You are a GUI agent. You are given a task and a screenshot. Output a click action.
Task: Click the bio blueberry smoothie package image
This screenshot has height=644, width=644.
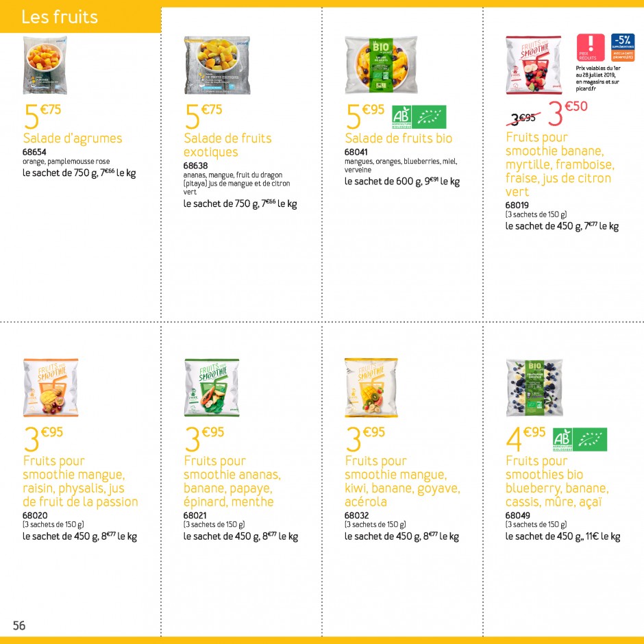point(534,388)
